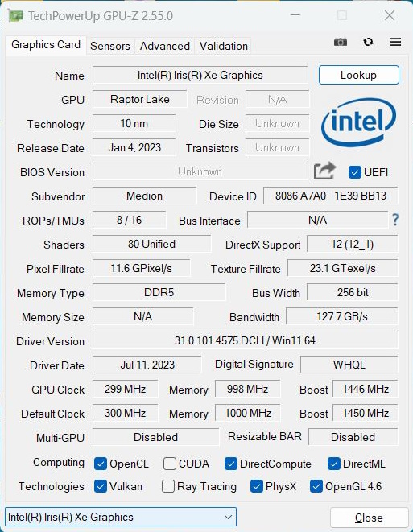The width and height of the screenshot is (413, 532).
Task: Click the Close button at bottom
Action: [369, 518]
